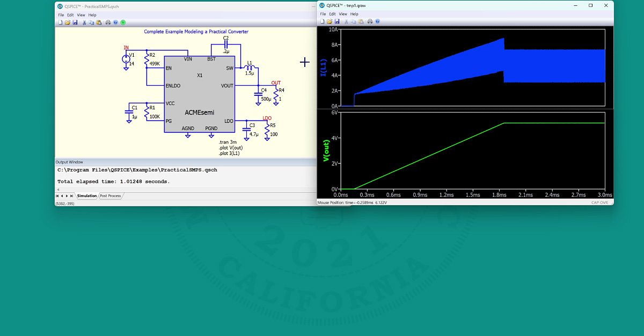
Task: Print the waveforms using the printer icon
Action: (x=370, y=21)
